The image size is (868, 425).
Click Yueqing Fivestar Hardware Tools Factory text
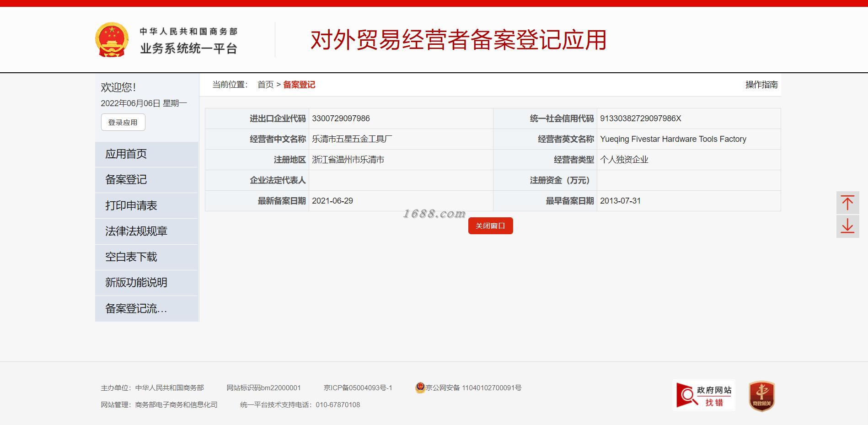[x=673, y=139]
